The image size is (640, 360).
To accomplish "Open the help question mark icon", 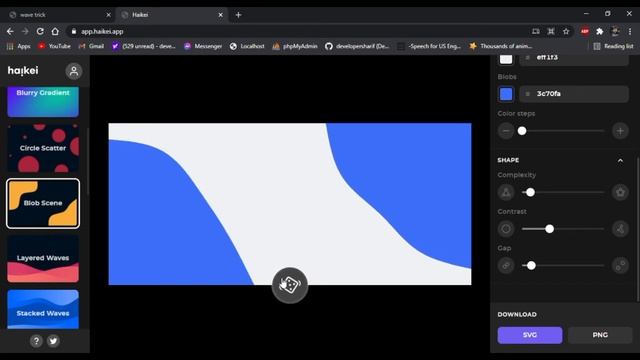I will click(x=36, y=341).
